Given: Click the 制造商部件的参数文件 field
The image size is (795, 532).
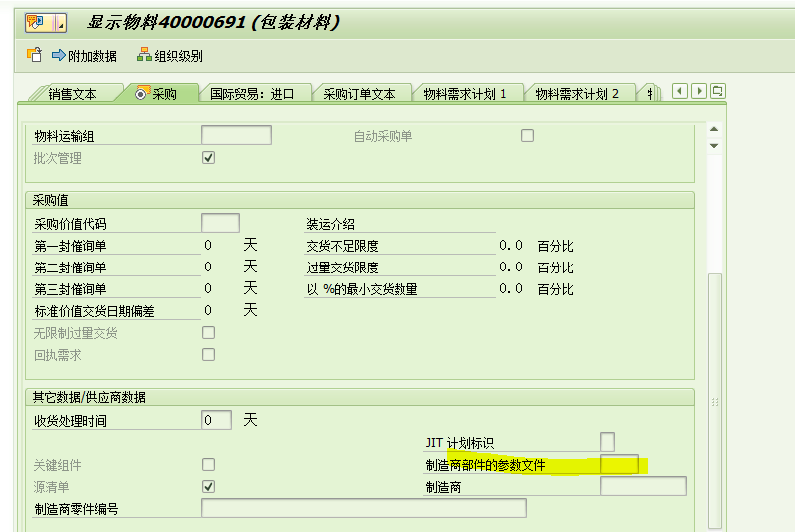Looking at the screenshot, I should [619, 464].
